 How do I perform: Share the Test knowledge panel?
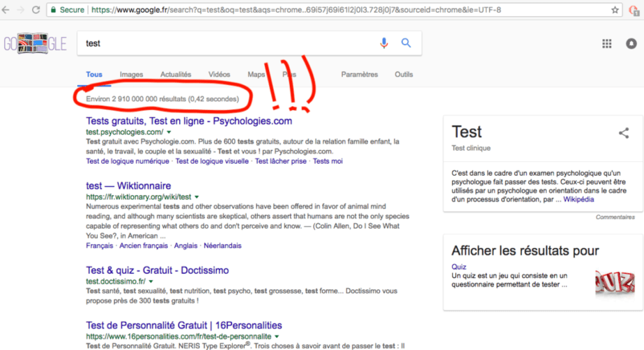click(x=624, y=133)
